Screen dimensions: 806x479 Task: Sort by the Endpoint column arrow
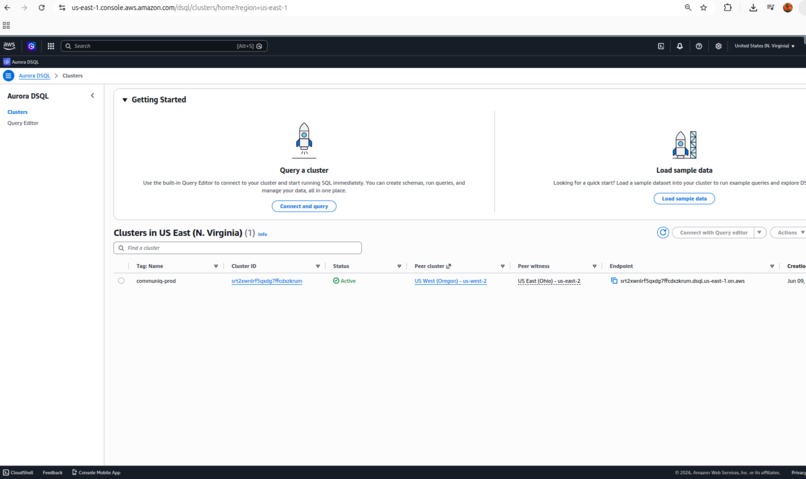[772, 266]
